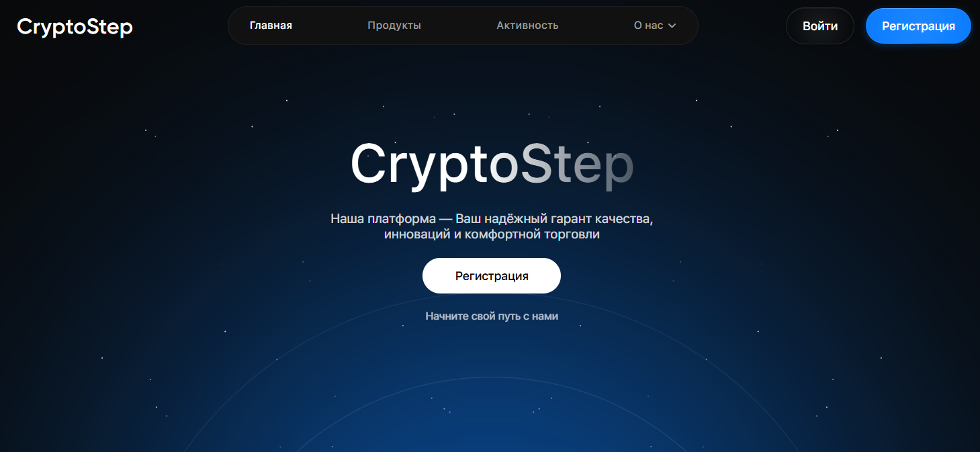Open the О нас menu label
Image resolution: width=980 pixels, height=452 pixels.
(648, 26)
